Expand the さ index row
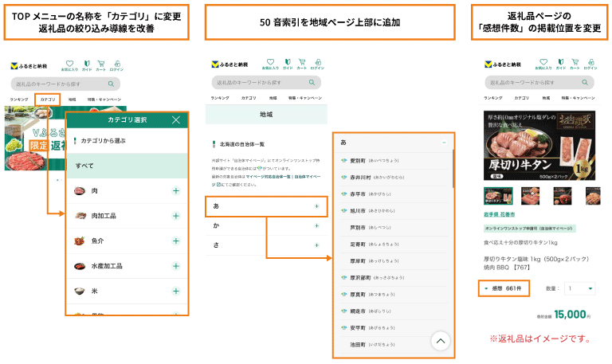The image size is (612, 364). [266, 245]
